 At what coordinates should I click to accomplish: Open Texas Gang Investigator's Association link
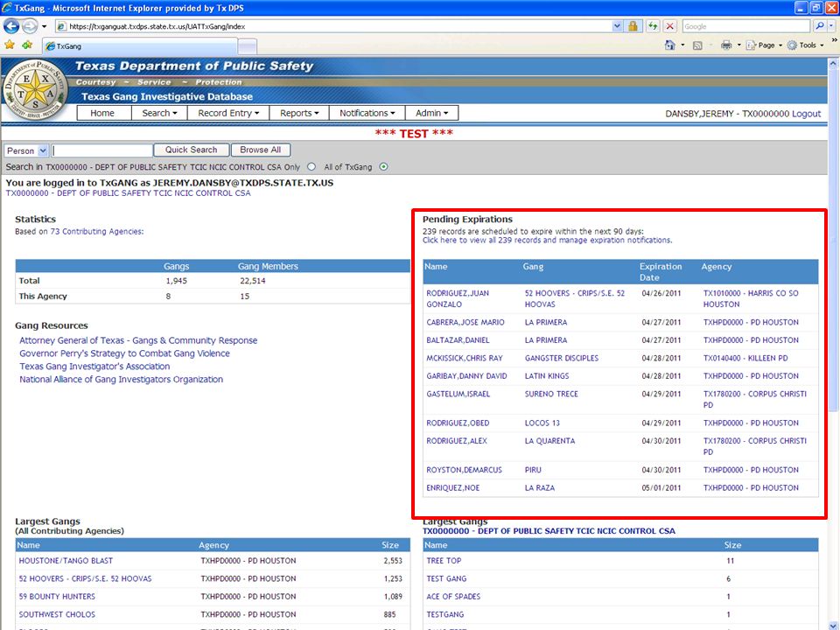94,367
